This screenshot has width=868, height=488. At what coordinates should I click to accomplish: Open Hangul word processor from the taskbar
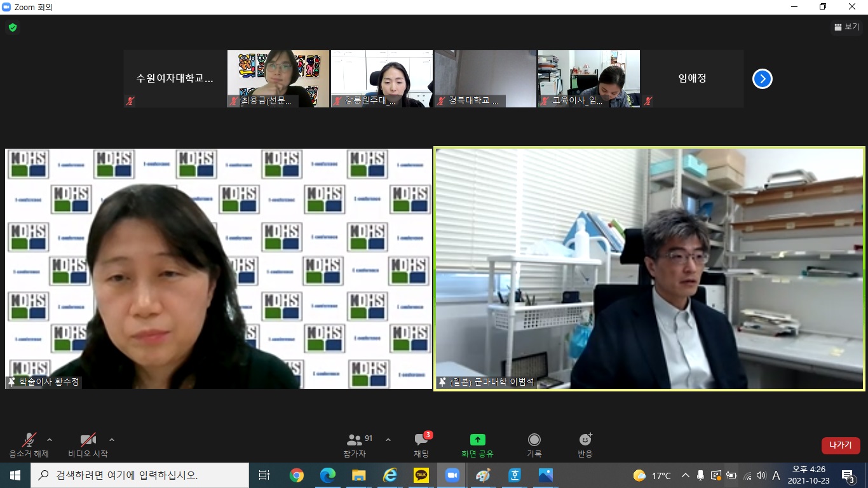pyautogui.click(x=515, y=475)
